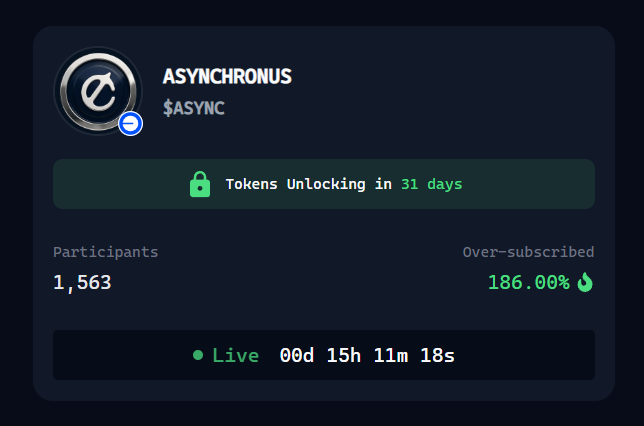Click the 1,563 participants count
This screenshot has width=644, height=426.
(x=82, y=283)
